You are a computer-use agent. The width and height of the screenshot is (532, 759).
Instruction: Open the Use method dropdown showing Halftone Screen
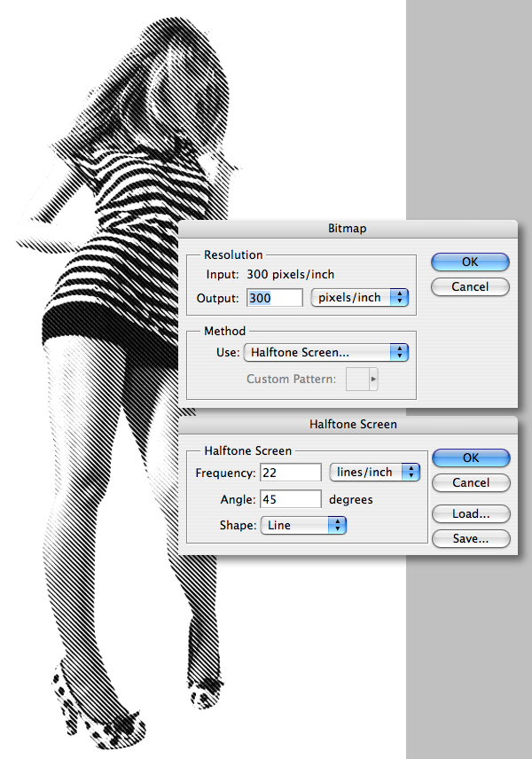click(x=326, y=352)
